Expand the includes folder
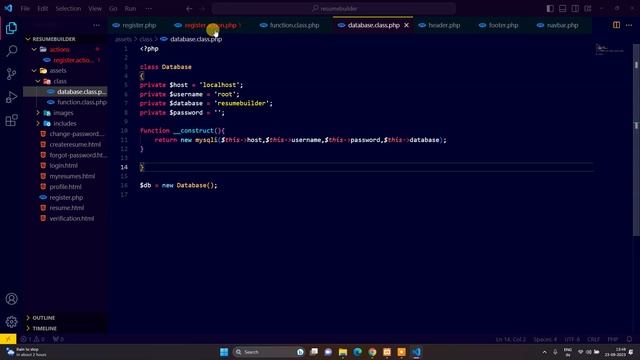The image size is (640, 360). point(65,123)
